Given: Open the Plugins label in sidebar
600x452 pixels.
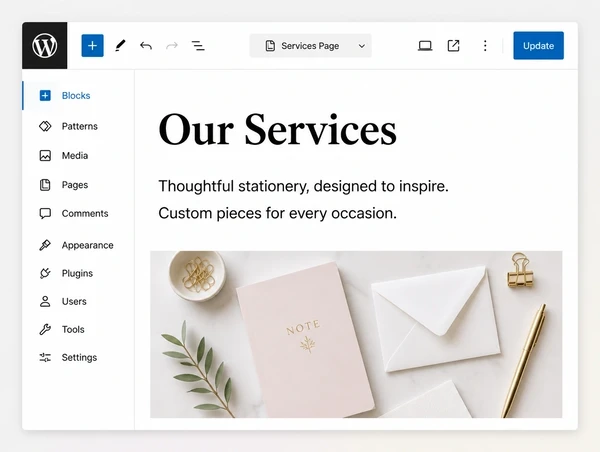Looking at the screenshot, I should tap(77, 273).
